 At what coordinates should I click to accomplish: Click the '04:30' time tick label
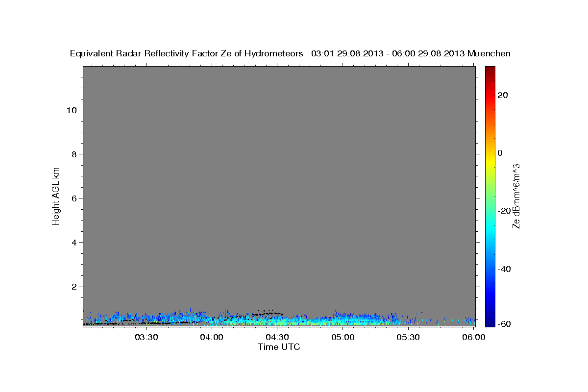[277, 337]
